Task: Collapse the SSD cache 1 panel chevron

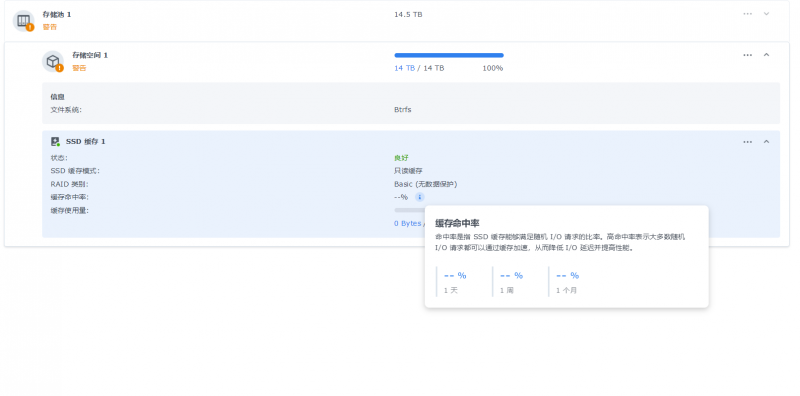Action: click(766, 142)
